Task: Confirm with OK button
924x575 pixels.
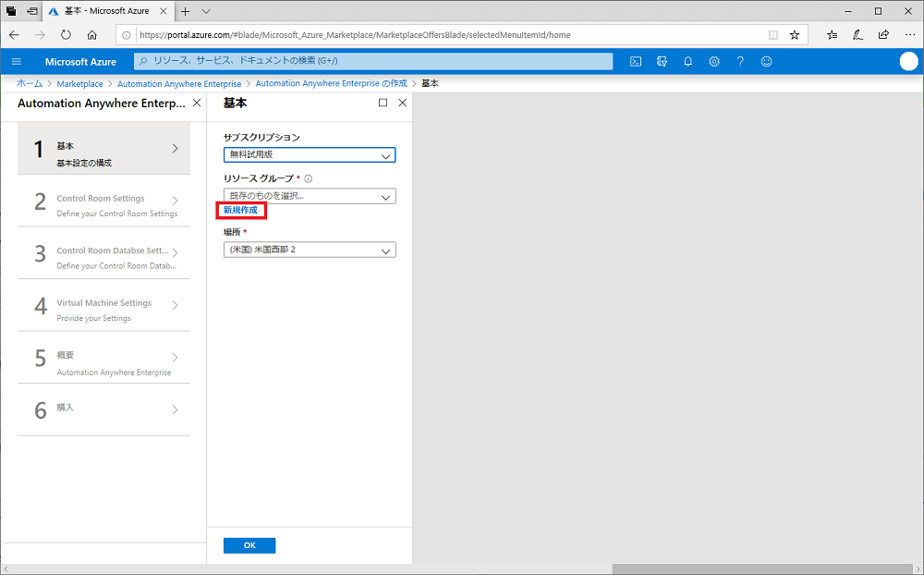Action: pyautogui.click(x=249, y=545)
